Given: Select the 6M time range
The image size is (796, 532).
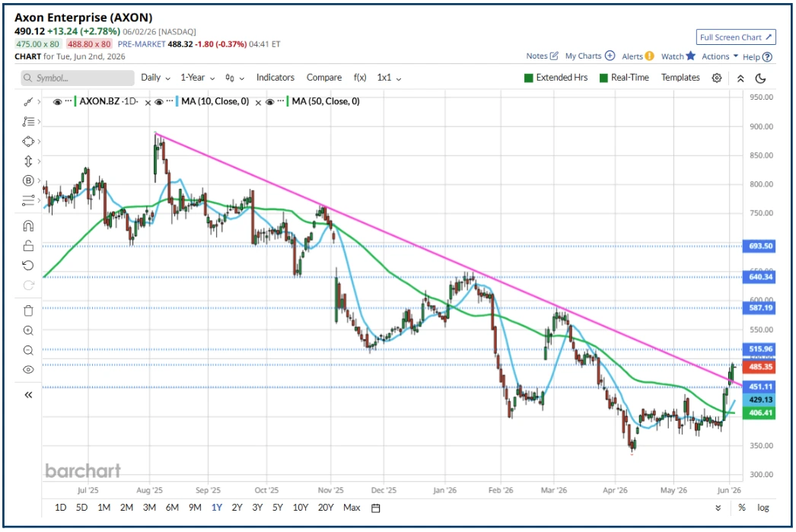Looking at the screenshot, I should pos(172,508).
